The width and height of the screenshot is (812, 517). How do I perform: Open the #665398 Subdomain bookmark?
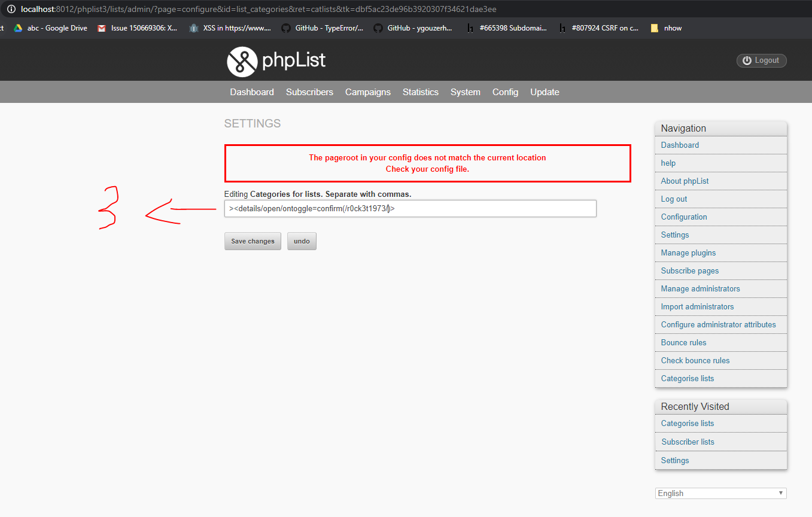(x=507, y=28)
